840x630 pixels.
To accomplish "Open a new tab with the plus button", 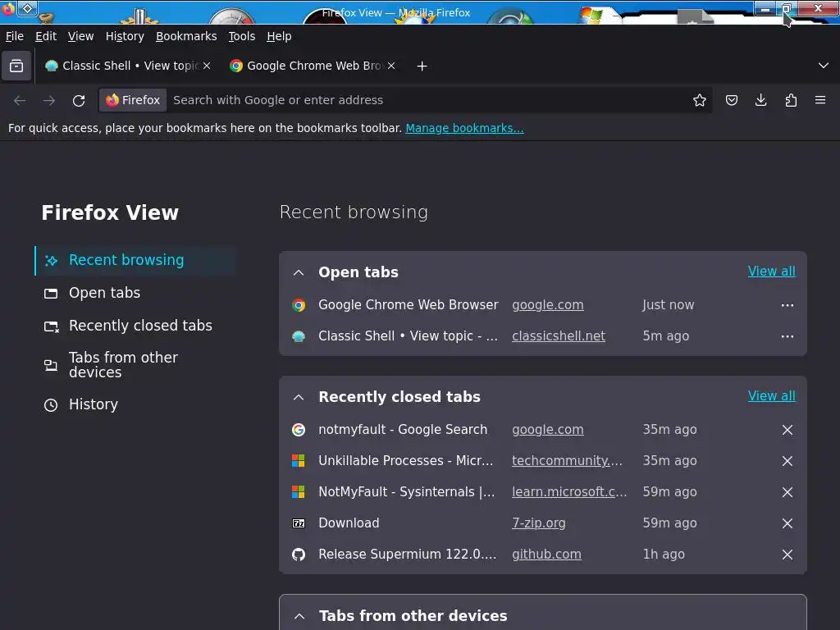I will (422, 66).
